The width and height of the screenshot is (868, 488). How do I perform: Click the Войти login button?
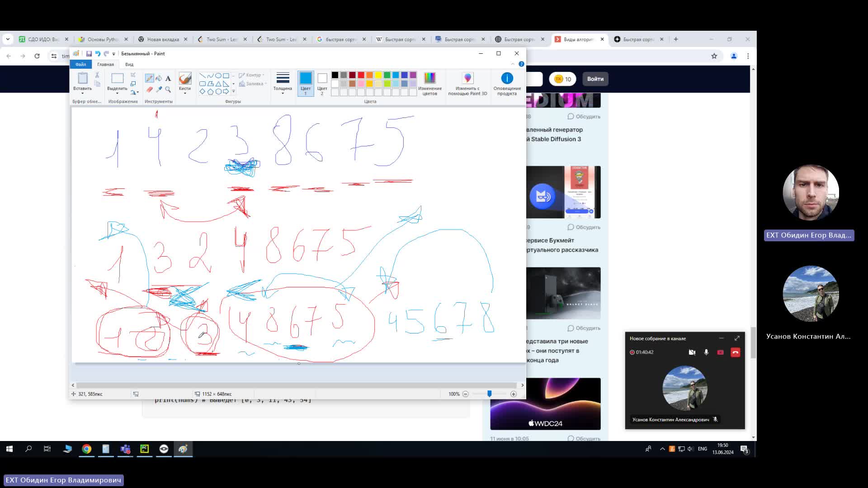click(595, 79)
